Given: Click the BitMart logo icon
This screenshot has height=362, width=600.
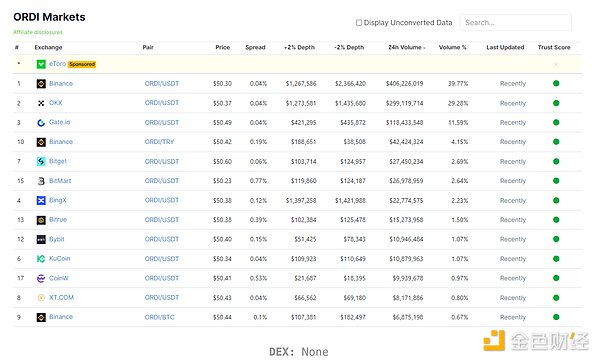Looking at the screenshot, I should 41,181.
